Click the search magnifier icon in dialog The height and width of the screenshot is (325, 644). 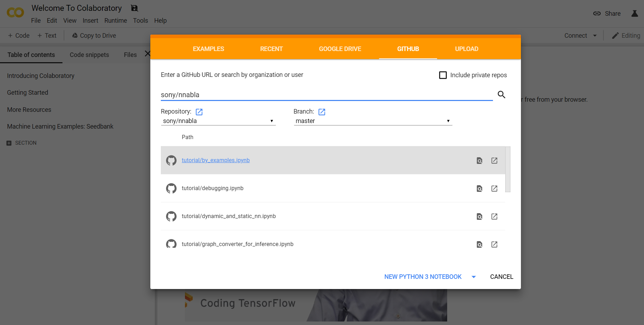coord(501,94)
